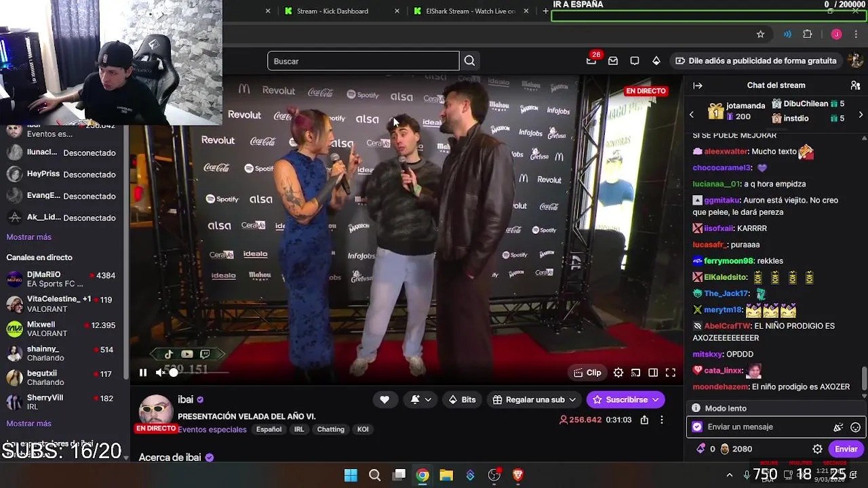
Task: Cast the stream to a device
Action: pos(636,372)
